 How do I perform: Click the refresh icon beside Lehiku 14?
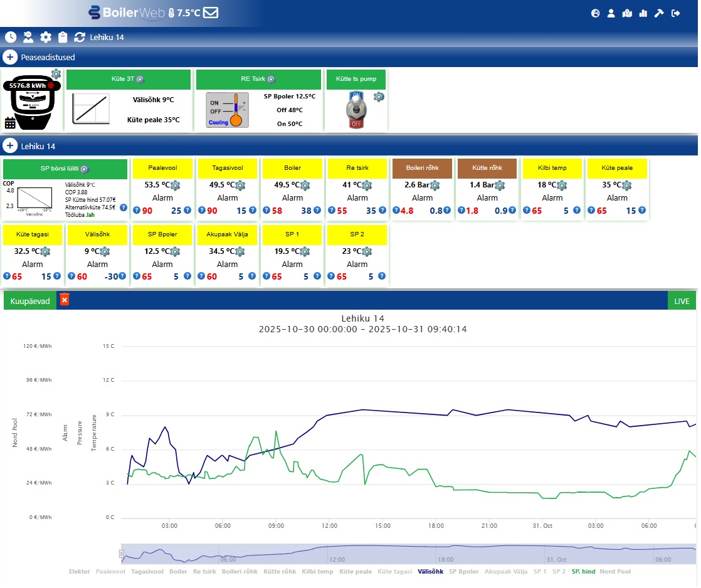[80, 37]
